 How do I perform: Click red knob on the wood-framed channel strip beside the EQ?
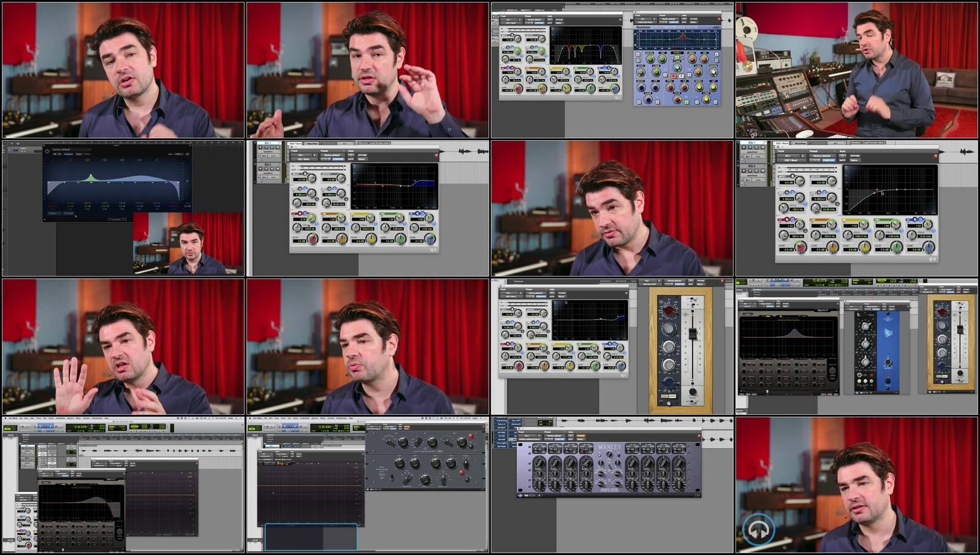(669, 311)
